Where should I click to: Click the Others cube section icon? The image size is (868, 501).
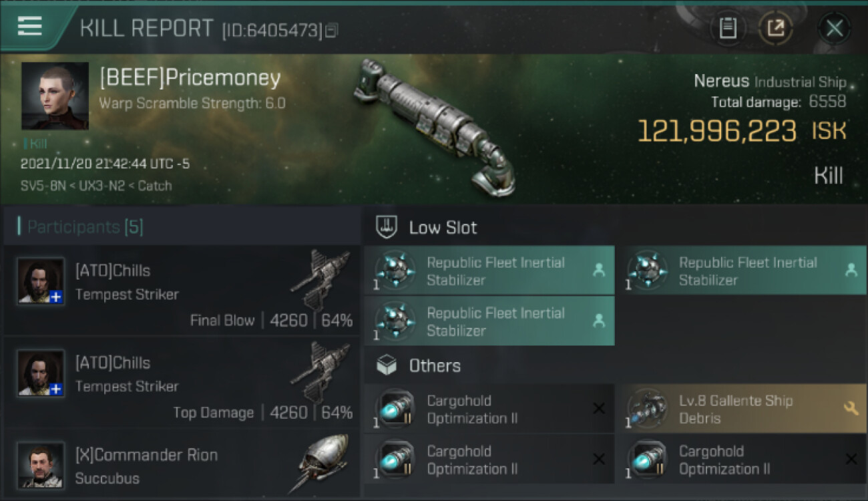(387, 365)
